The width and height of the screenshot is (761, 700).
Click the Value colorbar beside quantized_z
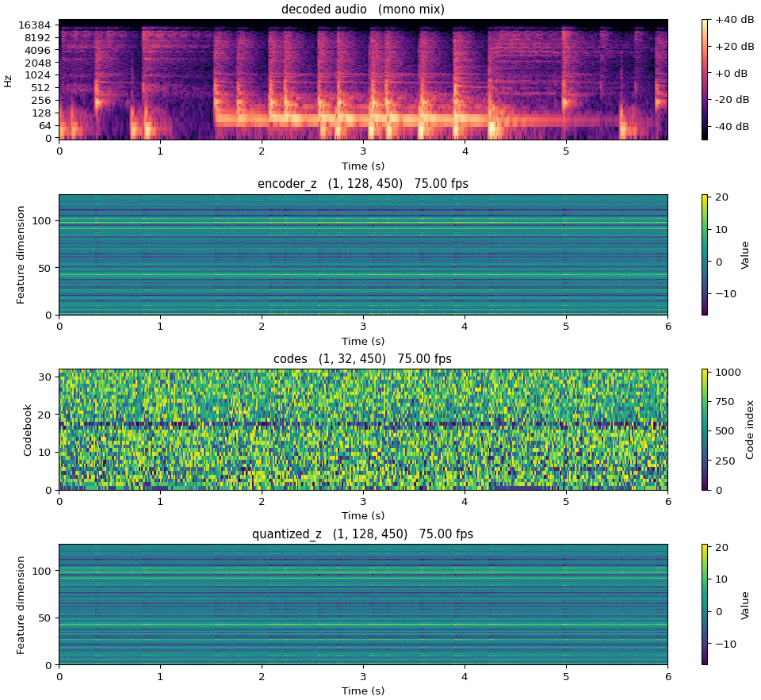(705, 605)
